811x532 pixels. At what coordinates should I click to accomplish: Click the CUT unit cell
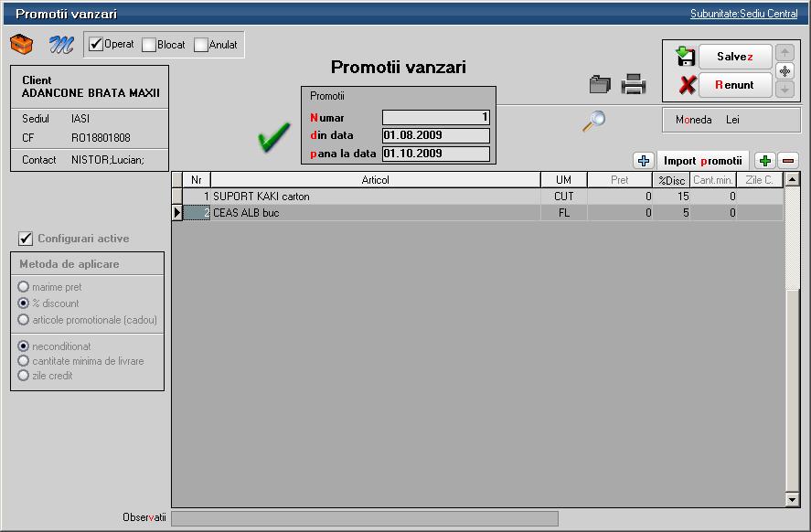pos(564,197)
